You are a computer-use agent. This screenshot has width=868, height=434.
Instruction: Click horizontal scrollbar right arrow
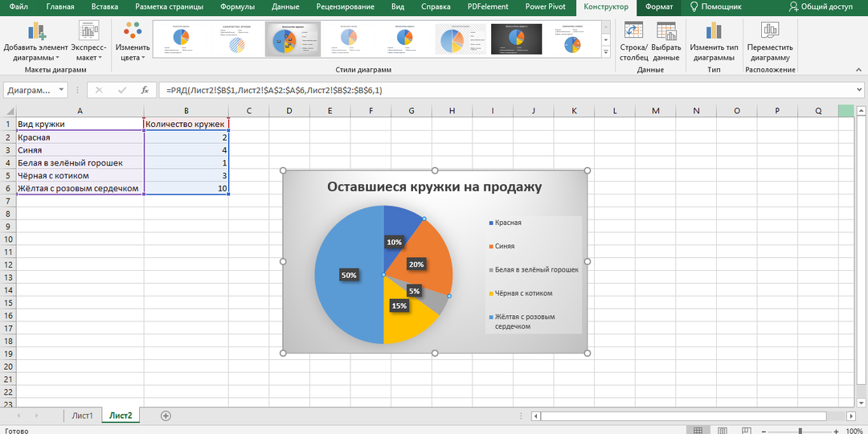pos(850,416)
